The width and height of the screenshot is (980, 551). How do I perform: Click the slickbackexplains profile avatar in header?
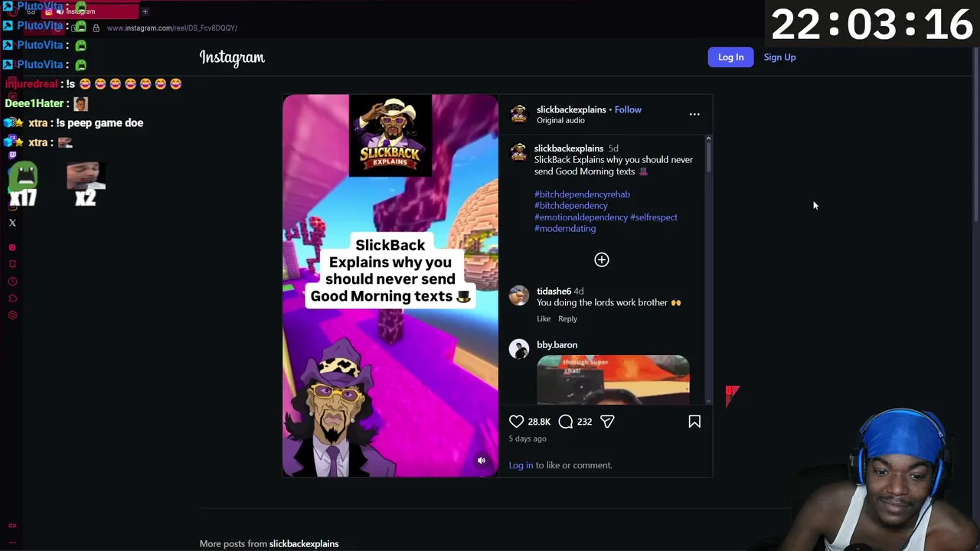coord(519,114)
